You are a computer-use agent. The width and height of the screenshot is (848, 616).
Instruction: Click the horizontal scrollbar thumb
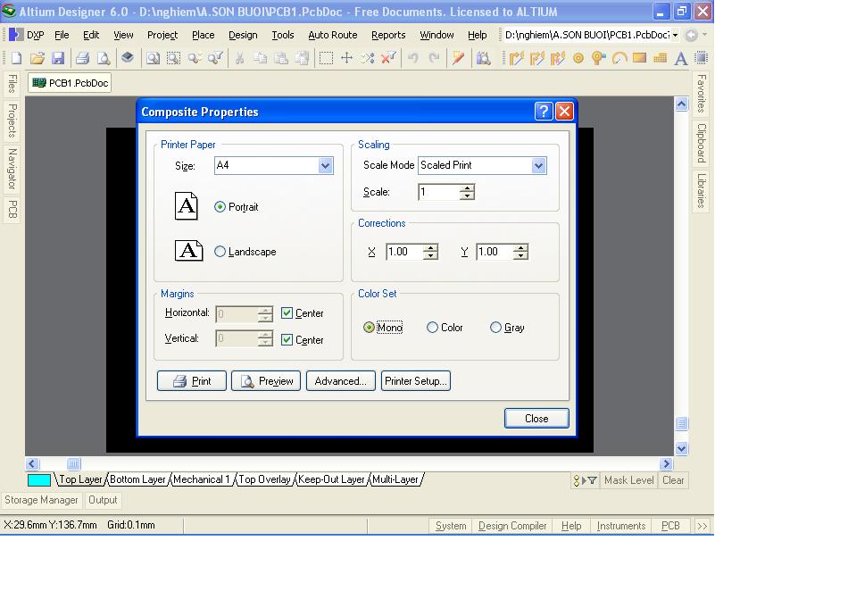73,464
